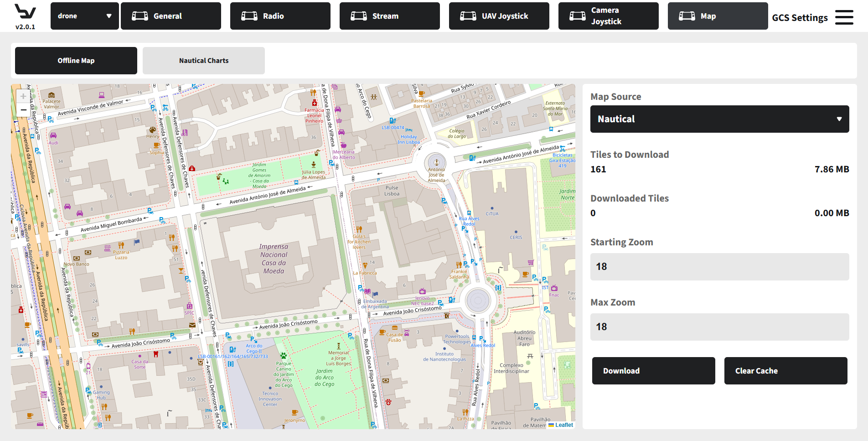Click the gamepad icon on the Radio tab
The height and width of the screenshot is (441, 868).
[x=249, y=16]
